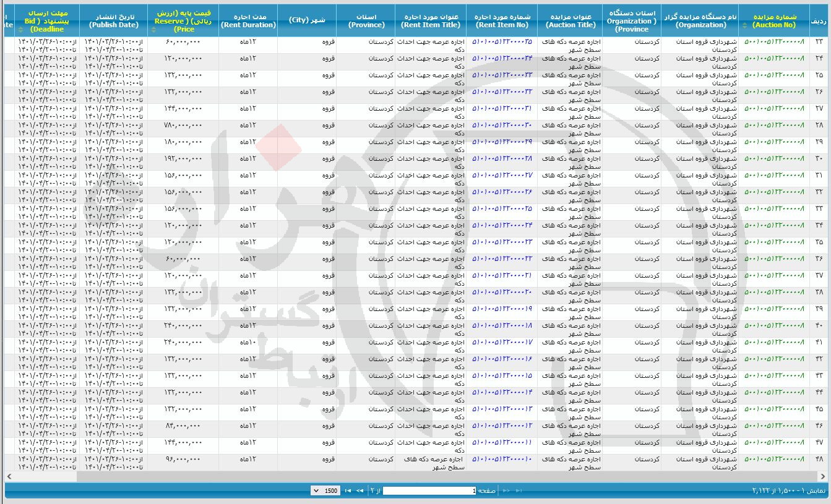Open rent item number ending 000030

click(502, 126)
